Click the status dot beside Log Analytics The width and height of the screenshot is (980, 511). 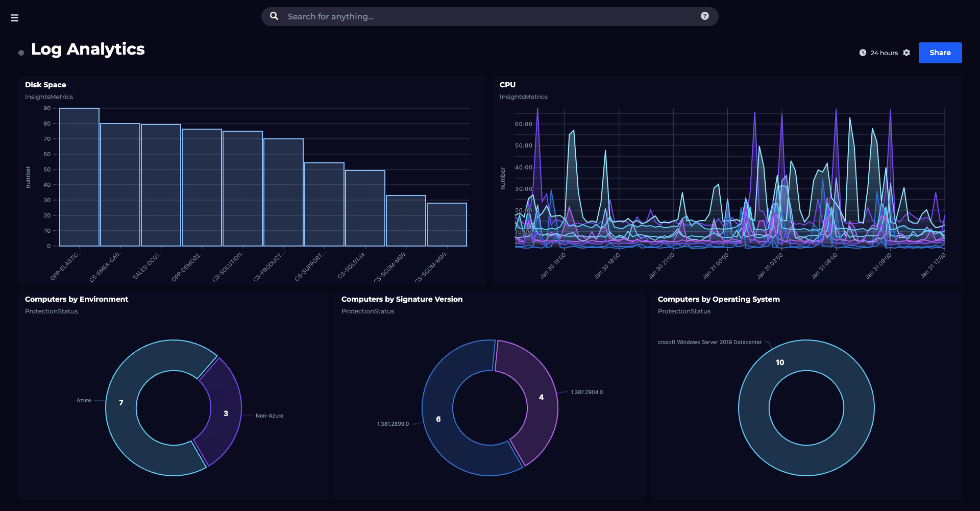(x=21, y=53)
